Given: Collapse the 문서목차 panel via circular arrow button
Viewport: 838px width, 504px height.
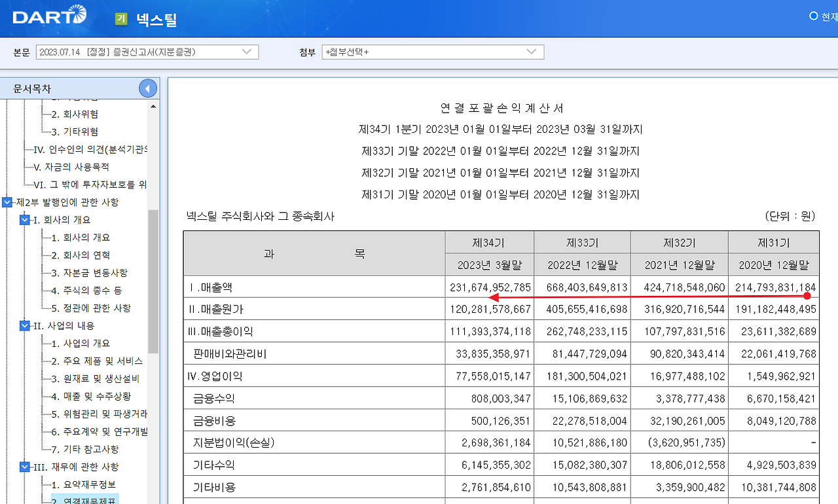Looking at the screenshot, I should pyautogui.click(x=147, y=88).
